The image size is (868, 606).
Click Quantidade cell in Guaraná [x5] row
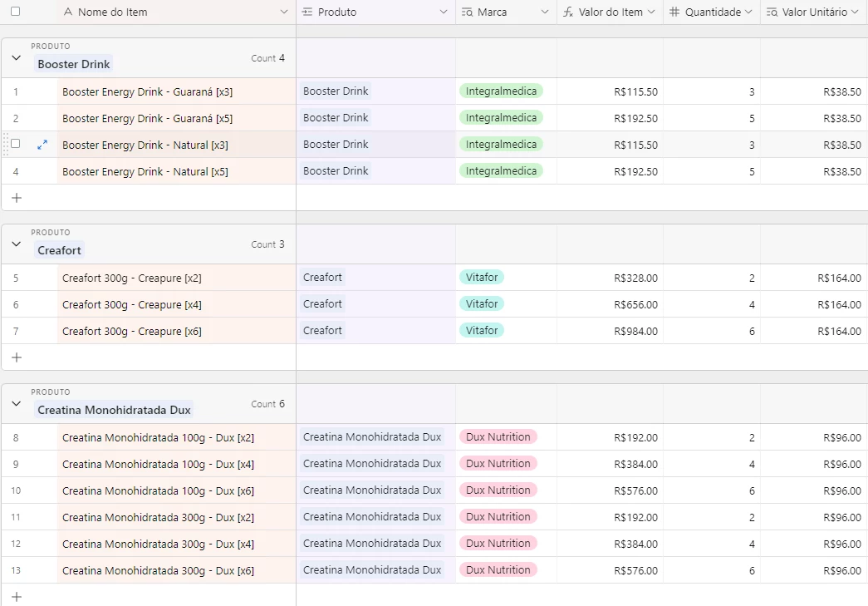[712, 118]
